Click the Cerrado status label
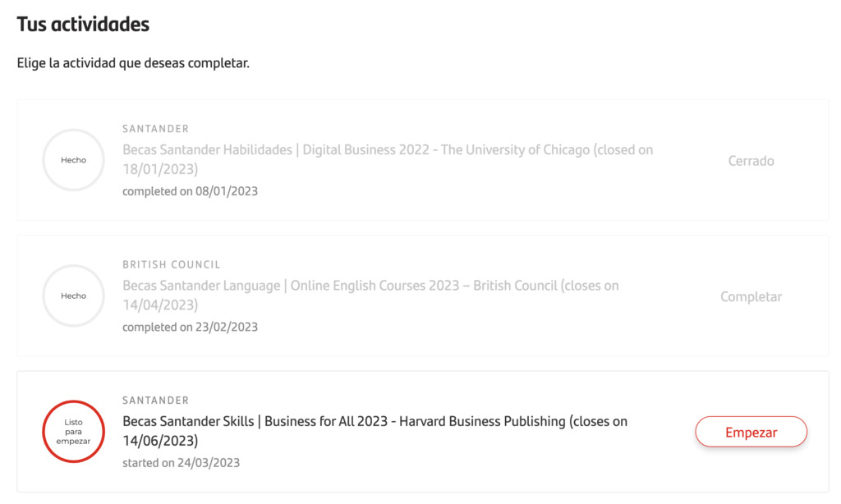This screenshot has width=841, height=504. tap(751, 161)
